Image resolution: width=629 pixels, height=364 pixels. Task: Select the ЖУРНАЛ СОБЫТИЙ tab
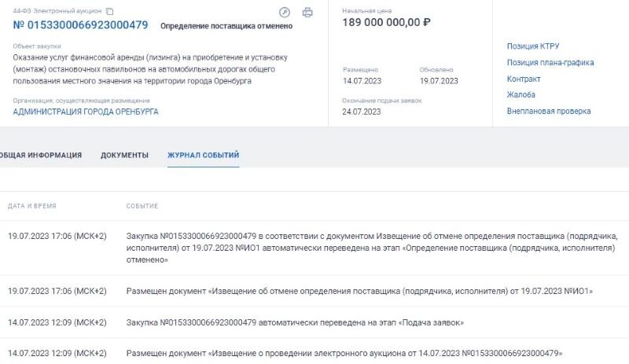pyautogui.click(x=204, y=155)
